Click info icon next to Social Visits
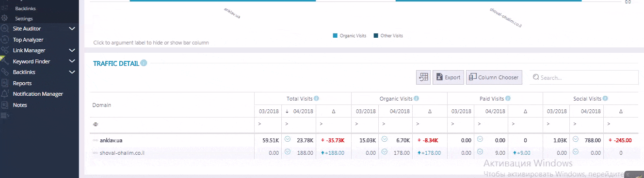Image resolution: width=644 pixels, height=178 pixels. [605, 99]
